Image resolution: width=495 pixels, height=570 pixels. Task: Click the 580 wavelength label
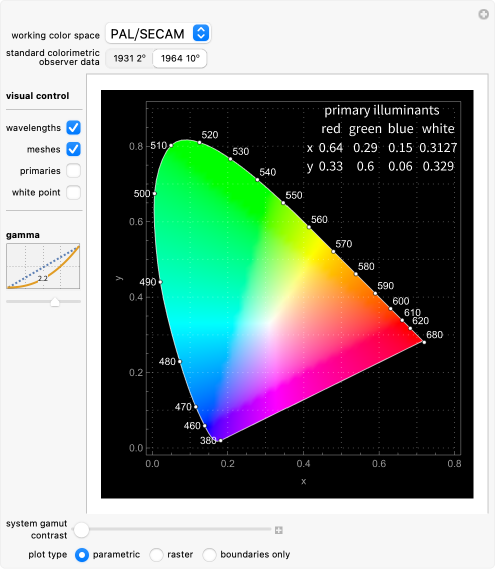click(x=366, y=266)
